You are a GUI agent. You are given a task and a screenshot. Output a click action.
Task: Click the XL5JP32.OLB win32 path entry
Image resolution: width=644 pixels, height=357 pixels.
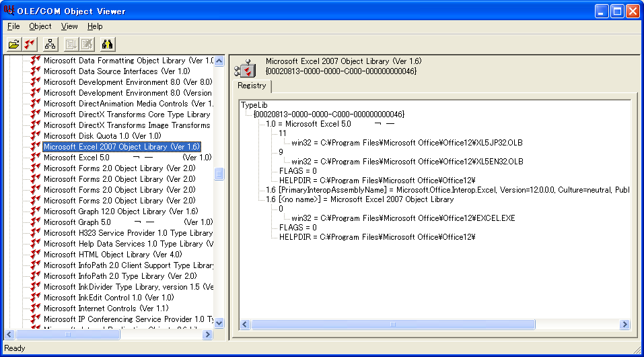click(x=407, y=143)
